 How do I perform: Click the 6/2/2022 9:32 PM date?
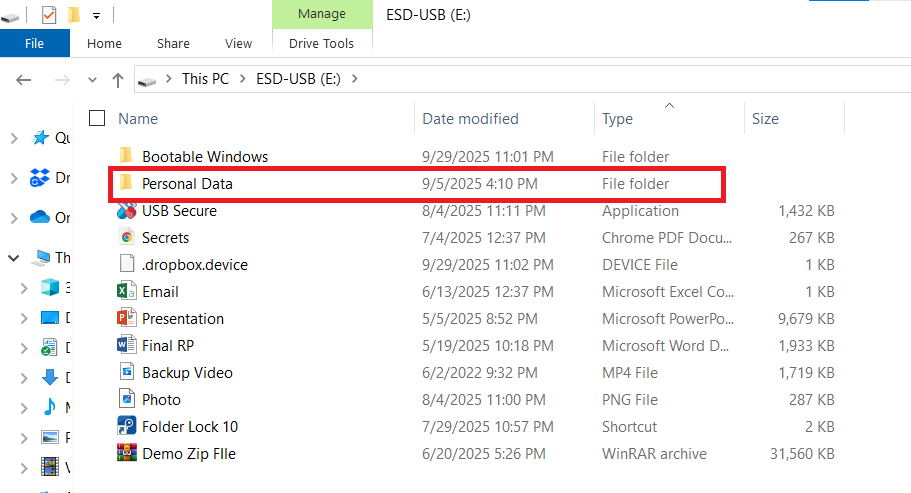[x=479, y=373]
